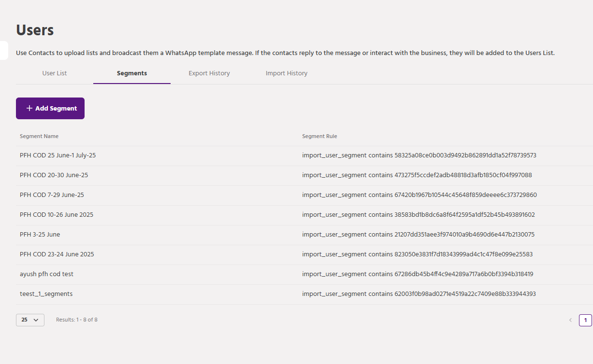Click the previous page chevron icon
This screenshot has height=364, width=593.
570,320
